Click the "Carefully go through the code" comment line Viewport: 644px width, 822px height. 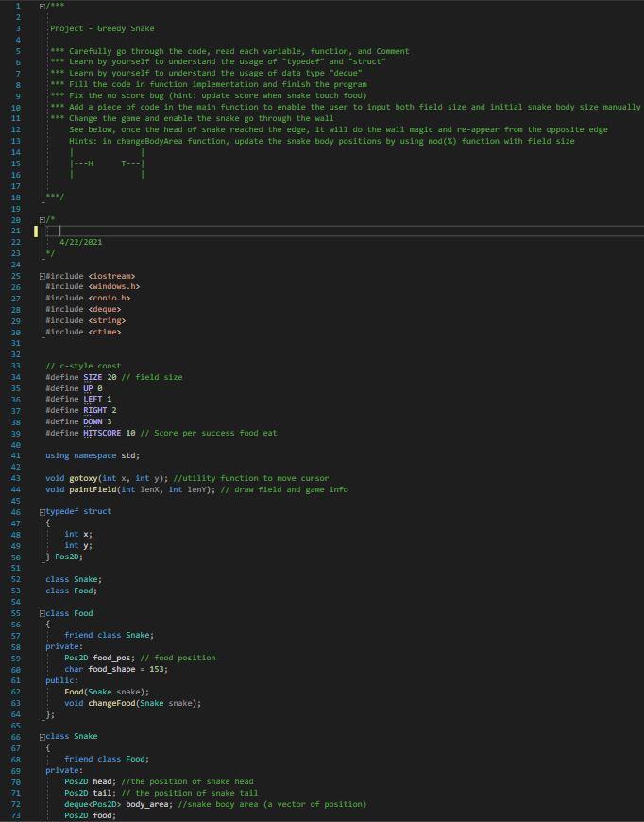pos(229,51)
